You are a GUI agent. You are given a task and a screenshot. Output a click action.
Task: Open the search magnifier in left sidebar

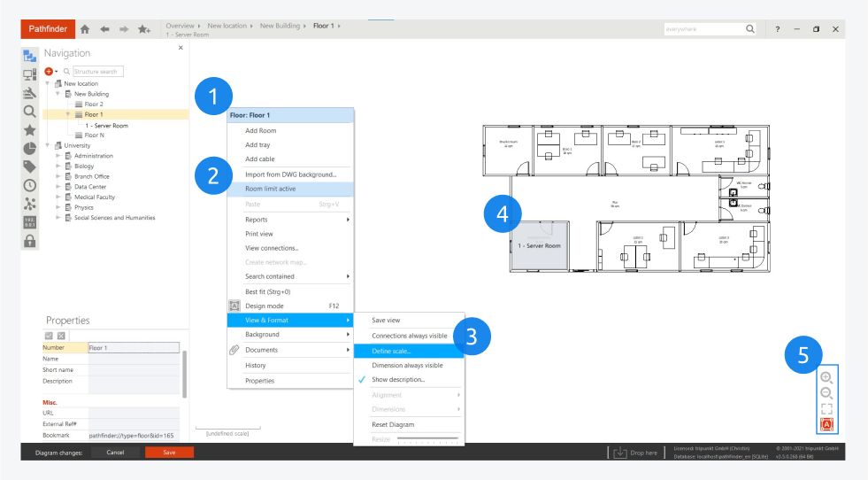coord(29,112)
